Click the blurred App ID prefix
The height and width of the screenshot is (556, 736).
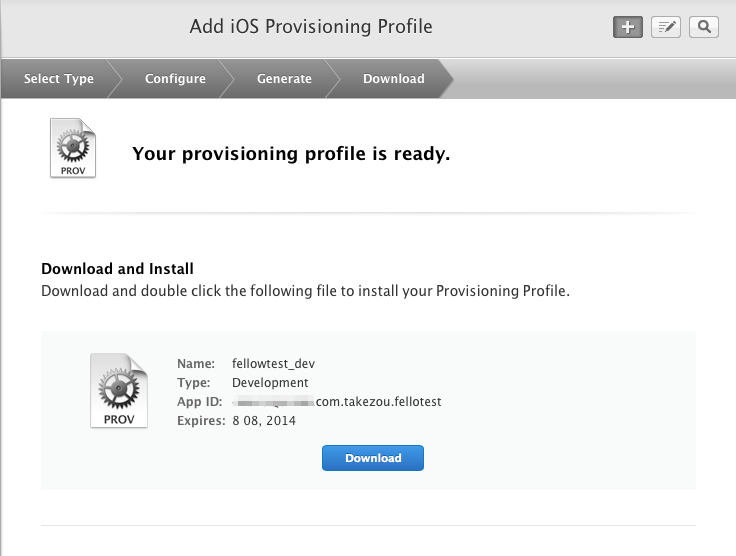[273, 402]
